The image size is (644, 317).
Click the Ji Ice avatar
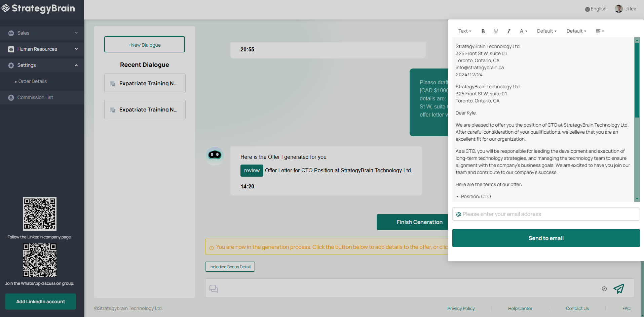pyautogui.click(x=619, y=9)
